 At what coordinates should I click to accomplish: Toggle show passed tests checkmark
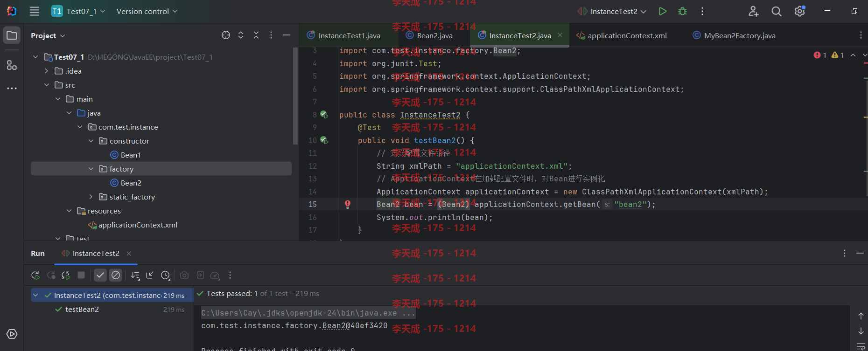tap(100, 275)
